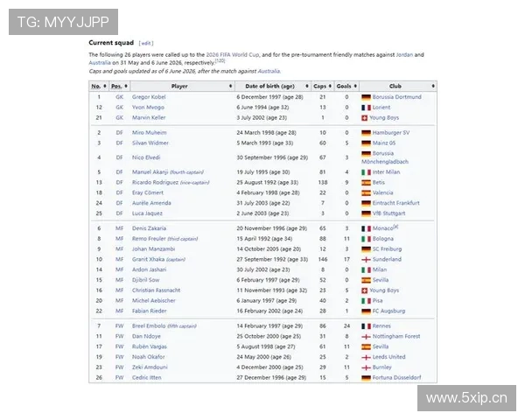The width and height of the screenshot is (525, 420).
Task: Click FW position link in Dan Ndoye row
Action: tap(120, 336)
